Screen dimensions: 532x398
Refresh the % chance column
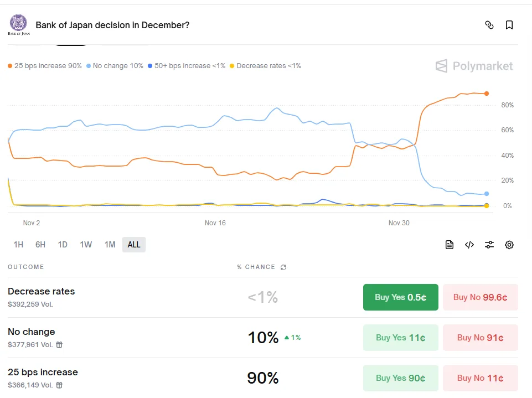pyautogui.click(x=283, y=267)
